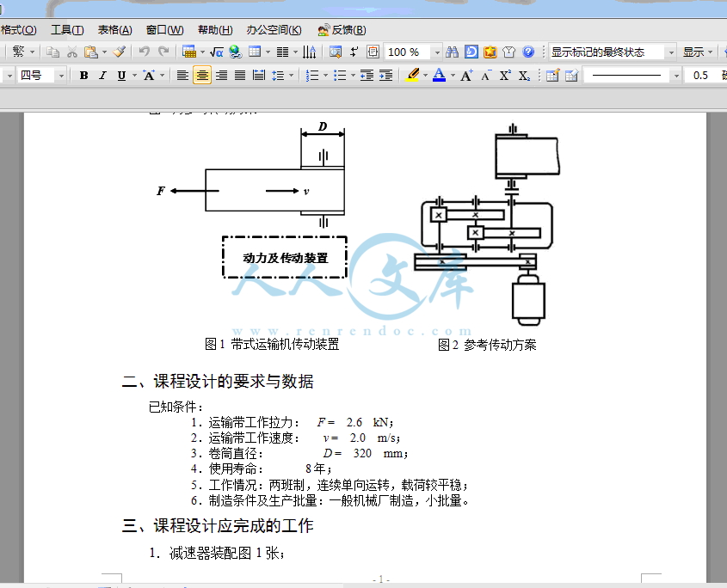Open the font size 四号 dropdown

[61, 76]
